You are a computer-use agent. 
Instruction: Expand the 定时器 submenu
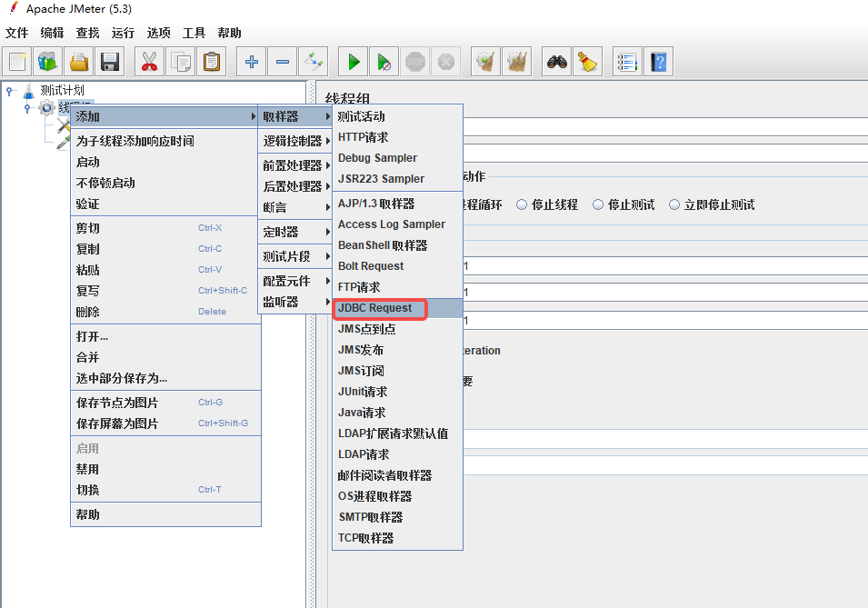point(295,232)
